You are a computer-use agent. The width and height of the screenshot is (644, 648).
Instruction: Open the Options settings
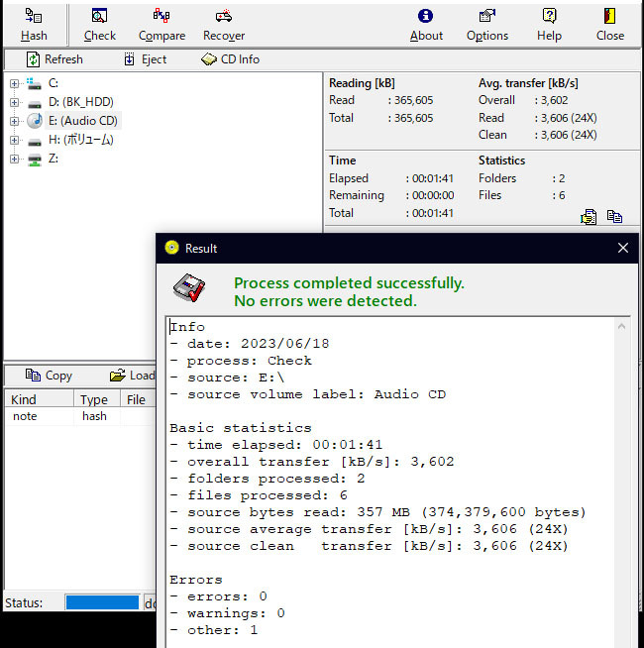click(486, 17)
